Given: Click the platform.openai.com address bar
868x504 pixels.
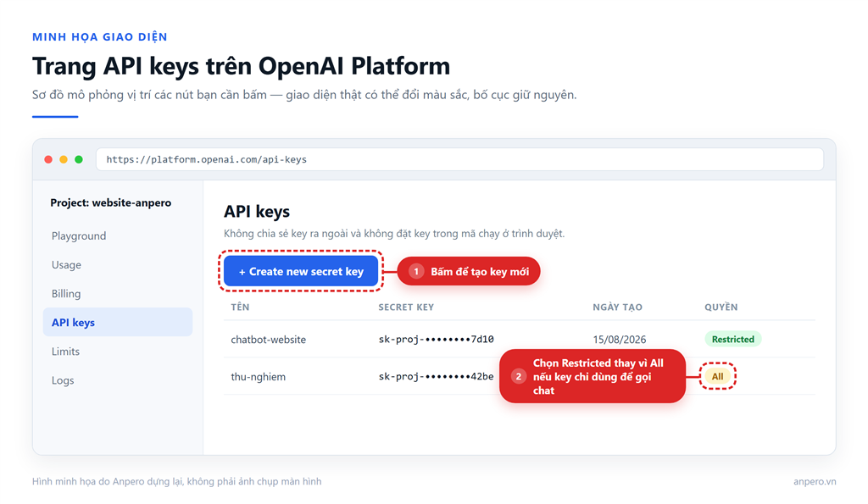Looking at the screenshot, I should coord(459,159).
